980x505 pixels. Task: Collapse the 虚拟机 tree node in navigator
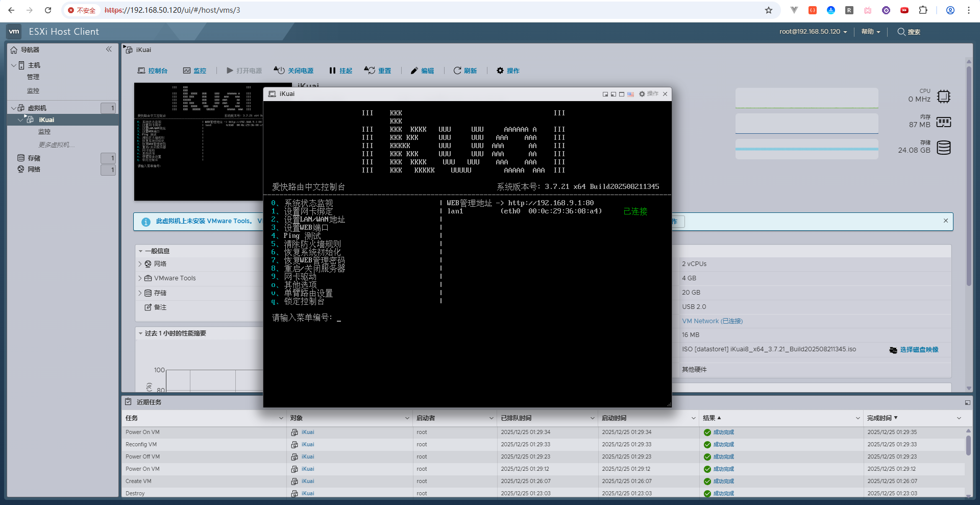point(13,108)
